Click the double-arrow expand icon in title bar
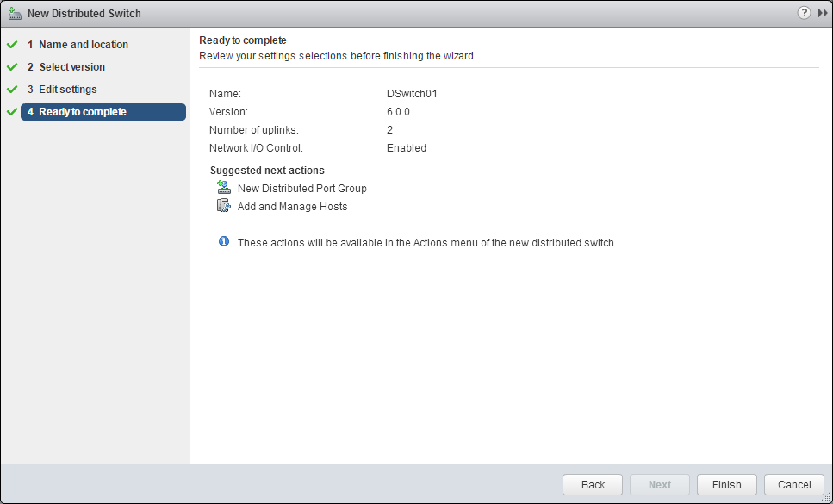 pos(823,13)
